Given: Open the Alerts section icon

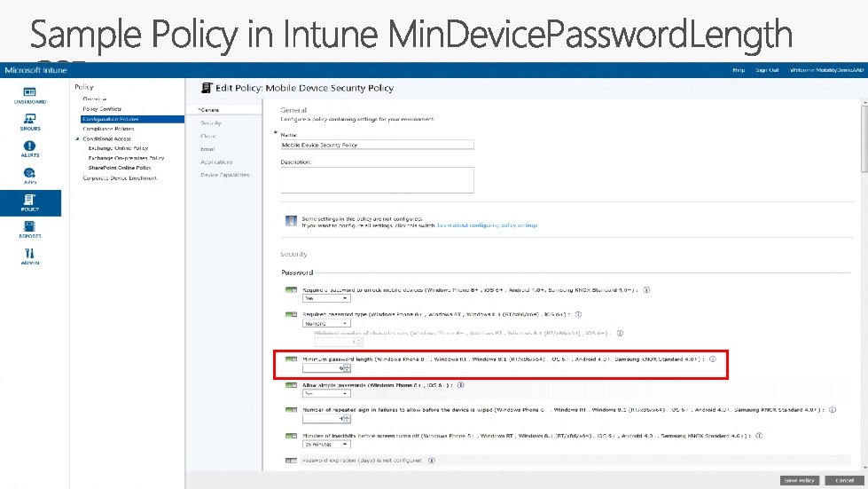Looking at the screenshot, I should click(x=30, y=146).
